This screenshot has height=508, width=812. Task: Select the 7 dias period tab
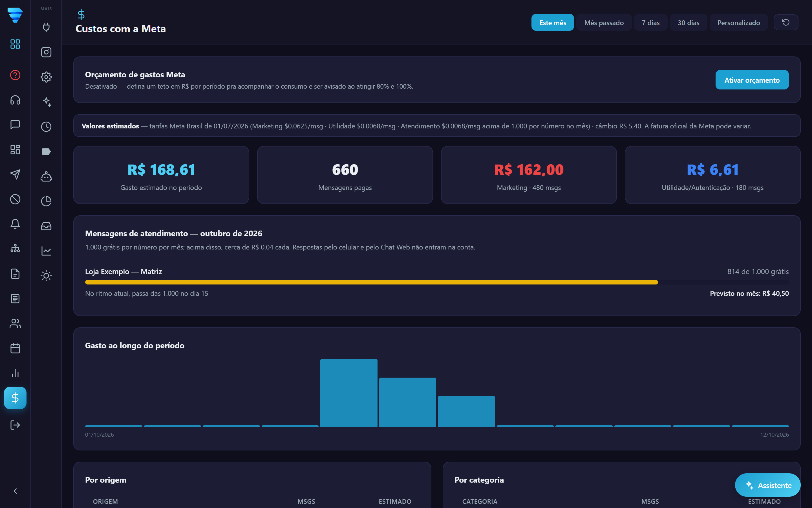(x=651, y=23)
